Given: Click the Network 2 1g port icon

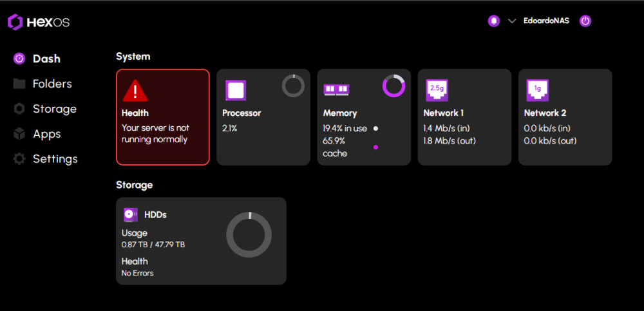Looking at the screenshot, I should pyautogui.click(x=537, y=90).
